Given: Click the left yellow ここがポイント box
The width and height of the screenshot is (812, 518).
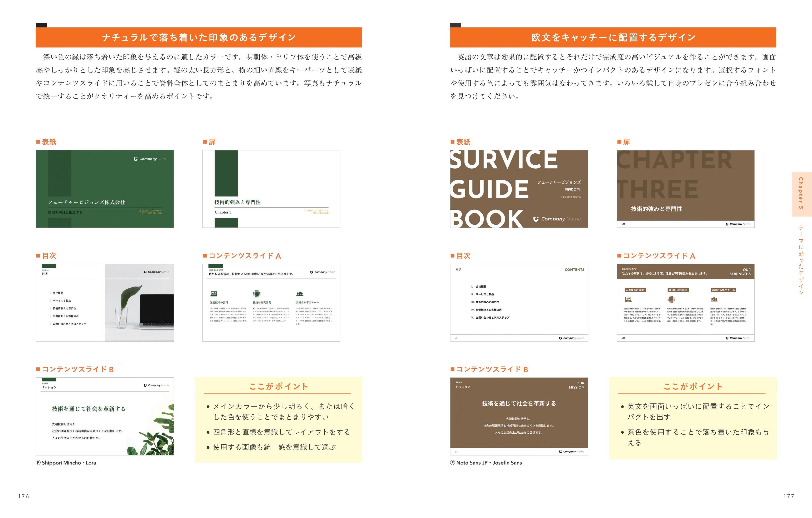Looking at the screenshot, I should 278,419.
